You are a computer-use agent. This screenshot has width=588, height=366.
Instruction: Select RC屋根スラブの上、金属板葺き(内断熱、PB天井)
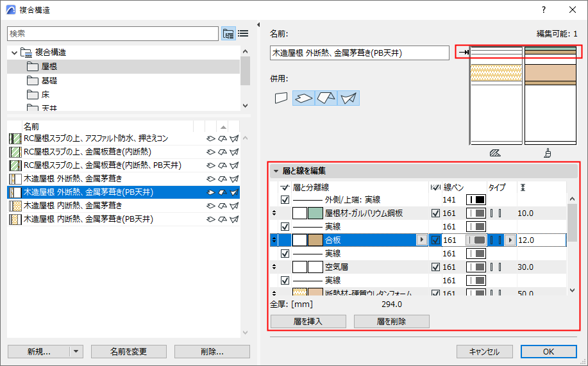click(123, 165)
